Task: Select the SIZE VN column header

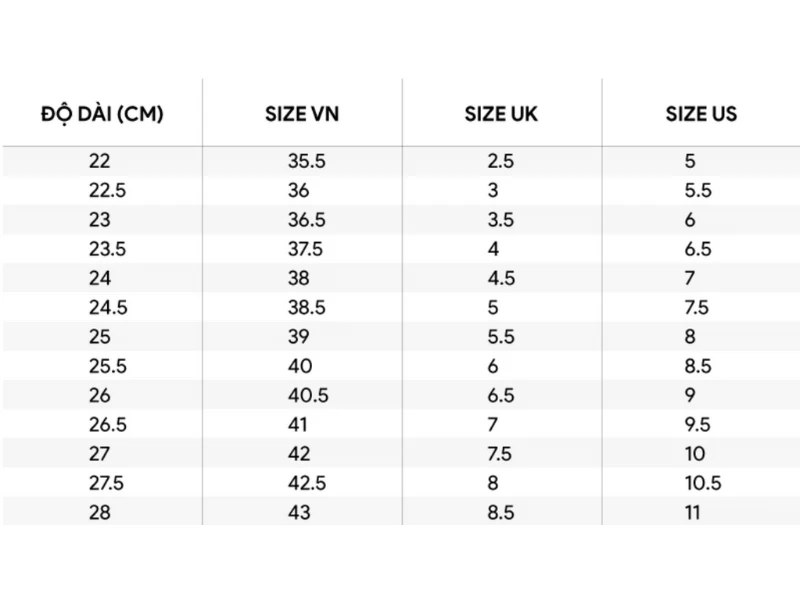Action: (x=301, y=113)
